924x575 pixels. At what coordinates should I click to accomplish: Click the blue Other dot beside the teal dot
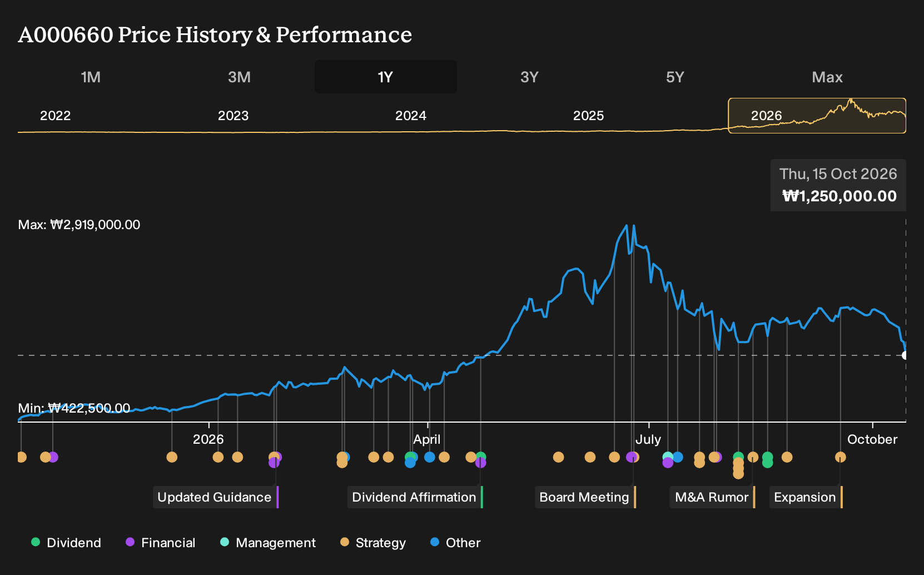pyautogui.click(x=677, y=457)
